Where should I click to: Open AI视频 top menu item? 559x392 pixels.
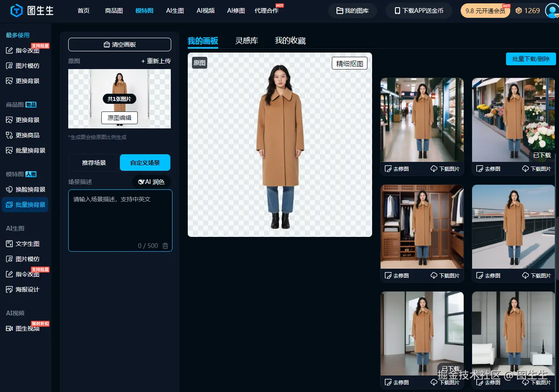206,11
